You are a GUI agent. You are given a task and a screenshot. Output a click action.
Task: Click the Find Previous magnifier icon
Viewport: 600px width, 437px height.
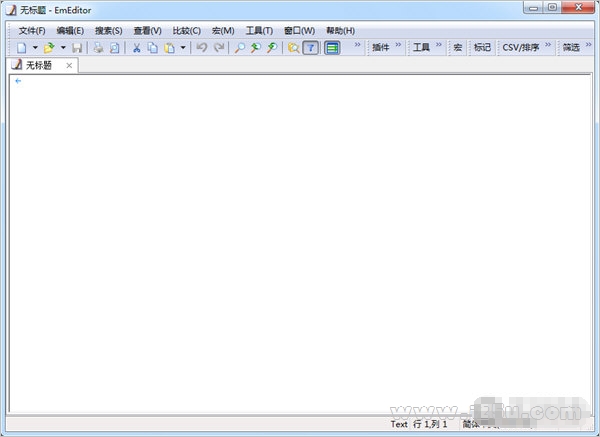tap(256, 48)
